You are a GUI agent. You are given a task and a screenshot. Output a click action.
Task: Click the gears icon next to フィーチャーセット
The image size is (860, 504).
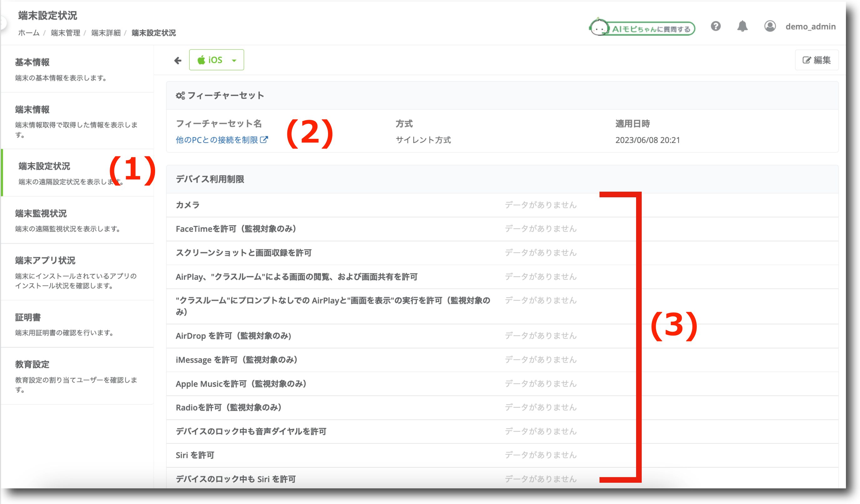[180, 96]
